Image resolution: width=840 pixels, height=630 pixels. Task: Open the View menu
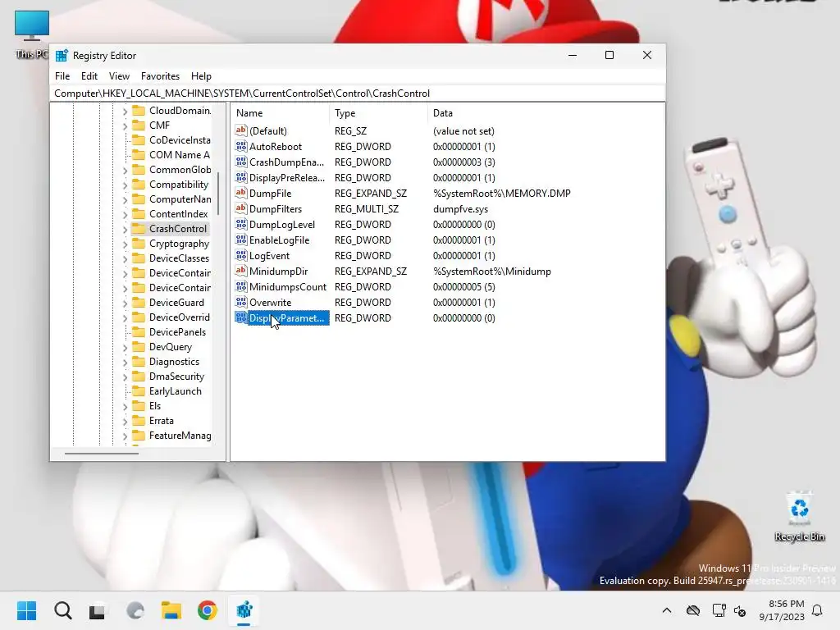pyautogui.click(x=119, y=76)
